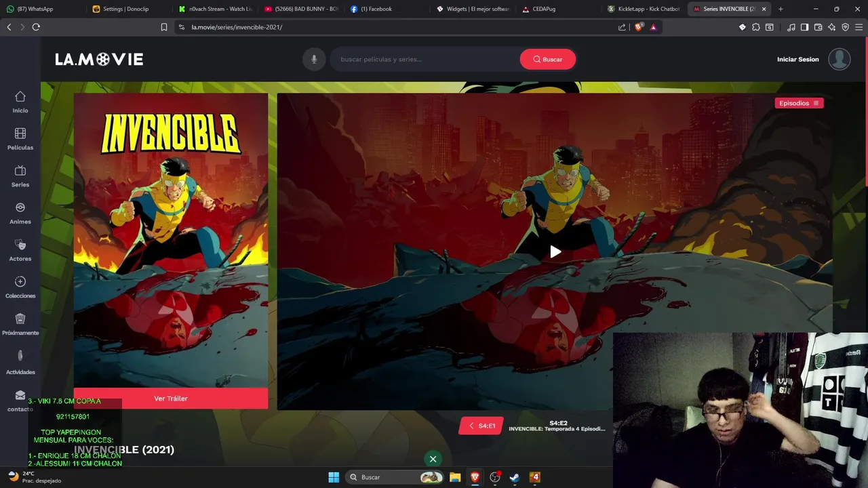Click the LA.MOVIE logo
The height and width of the screenshot is (488, 868).
(99, 60)
